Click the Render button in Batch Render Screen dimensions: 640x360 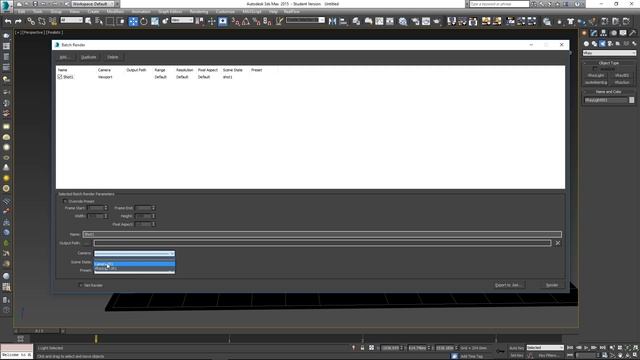click(551, 285)
